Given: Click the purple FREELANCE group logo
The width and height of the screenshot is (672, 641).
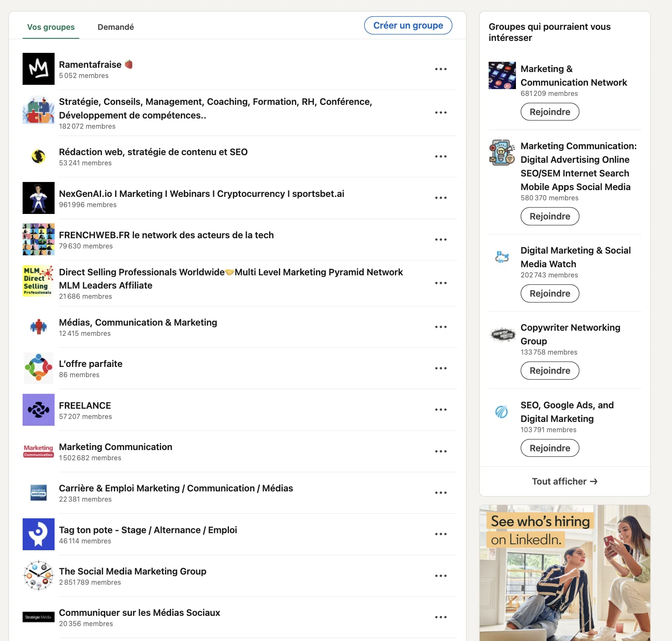Looking at the screenshot, I should [x=38, y=410].
